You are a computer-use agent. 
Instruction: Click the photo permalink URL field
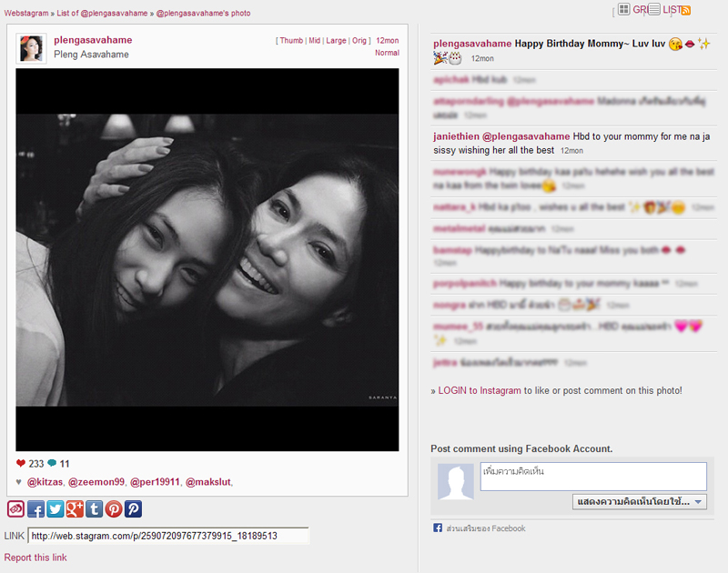pos(168,536)
